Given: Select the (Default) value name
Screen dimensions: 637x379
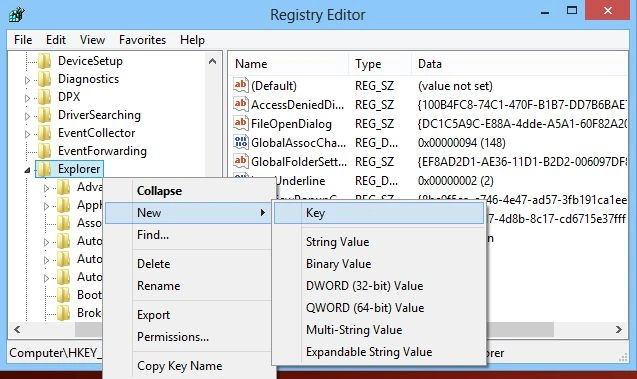Looking at the screenshot, I should click(274, 86).
